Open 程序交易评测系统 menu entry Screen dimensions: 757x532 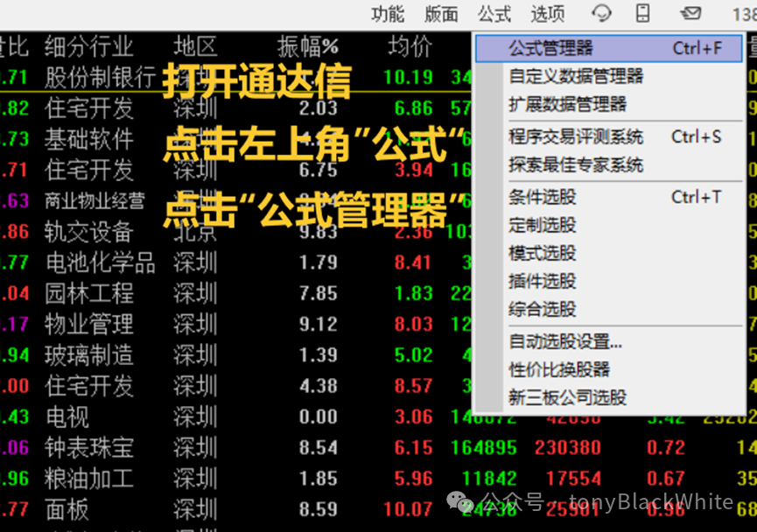coord(609,137)
